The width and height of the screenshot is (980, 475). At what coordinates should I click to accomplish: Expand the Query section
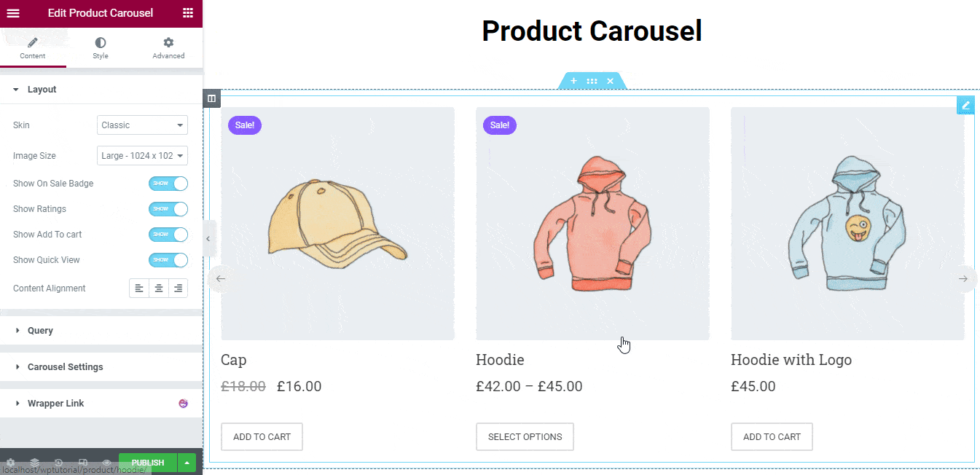[40, 331]
